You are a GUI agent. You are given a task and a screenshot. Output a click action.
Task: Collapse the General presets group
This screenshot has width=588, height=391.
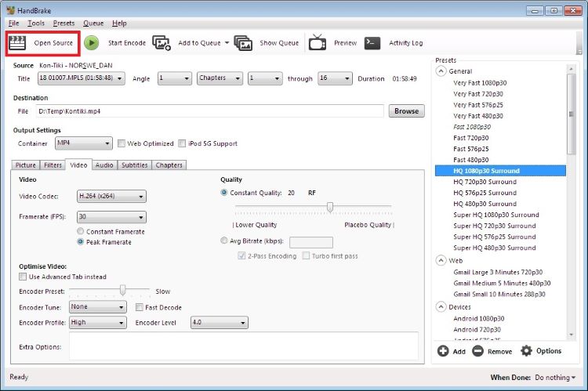coord(441,71)
